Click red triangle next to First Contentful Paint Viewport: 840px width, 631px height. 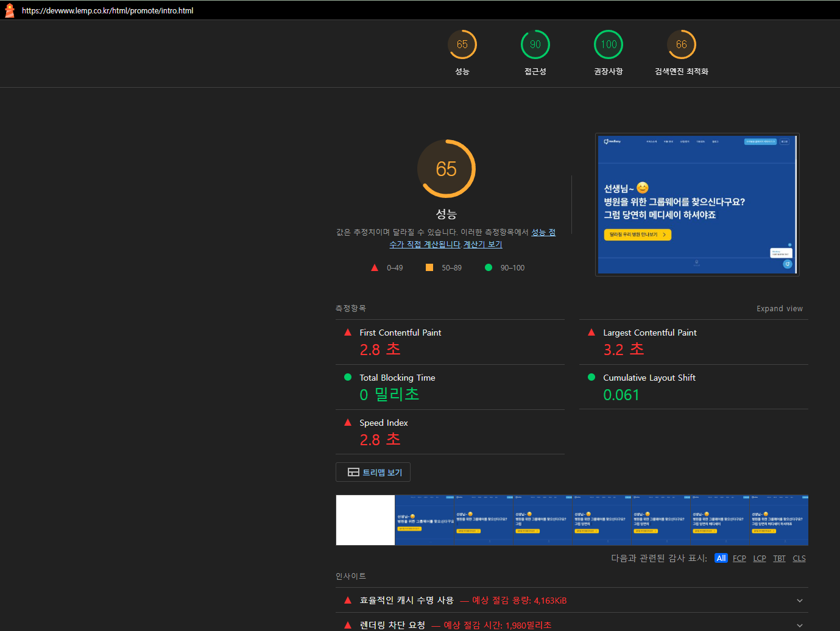348,333
